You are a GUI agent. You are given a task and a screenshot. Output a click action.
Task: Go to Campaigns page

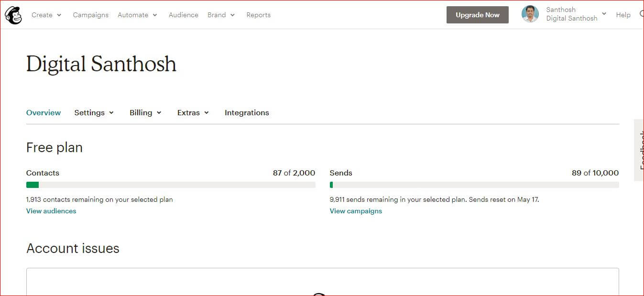click(91, 15)
